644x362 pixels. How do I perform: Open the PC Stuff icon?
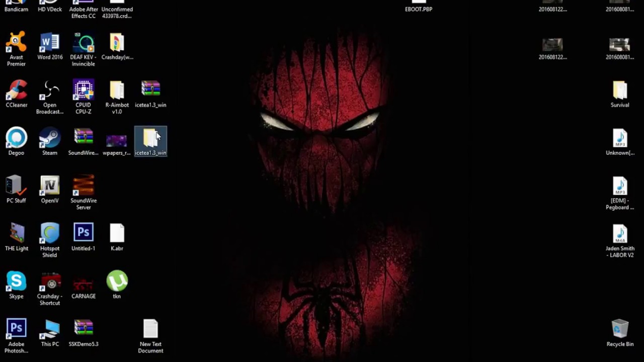click(x=16, y=190)
